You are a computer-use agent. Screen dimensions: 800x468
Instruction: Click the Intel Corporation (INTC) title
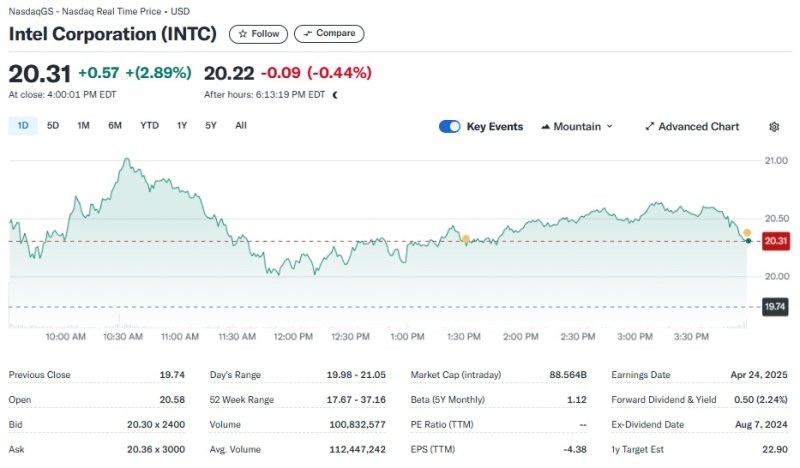[x=113, y=34]
